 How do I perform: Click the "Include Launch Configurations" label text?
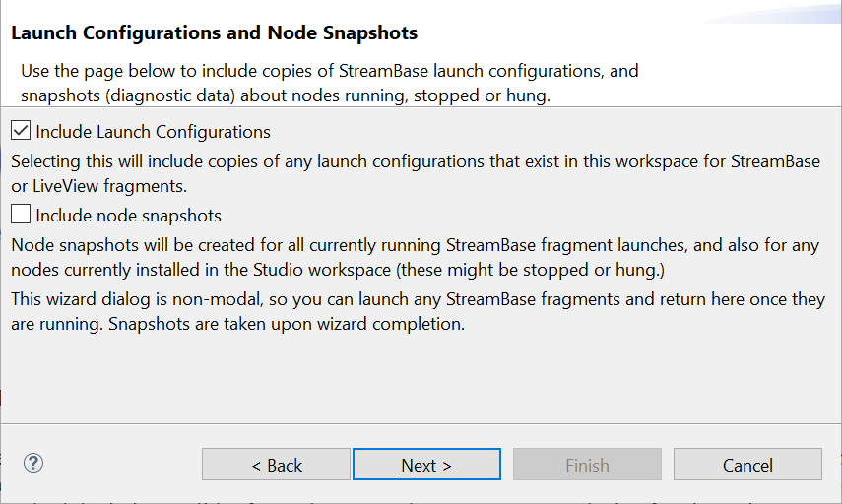[153, 132]
